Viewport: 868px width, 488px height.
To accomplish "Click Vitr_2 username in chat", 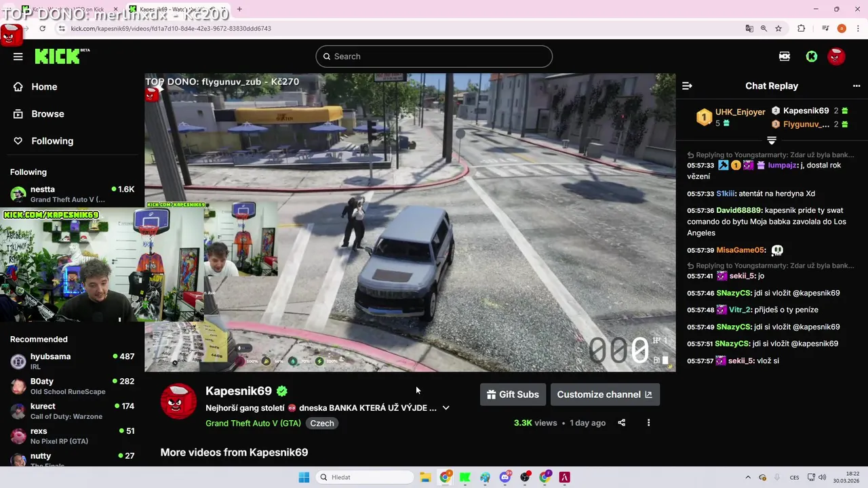I will (x=739, y=310).
